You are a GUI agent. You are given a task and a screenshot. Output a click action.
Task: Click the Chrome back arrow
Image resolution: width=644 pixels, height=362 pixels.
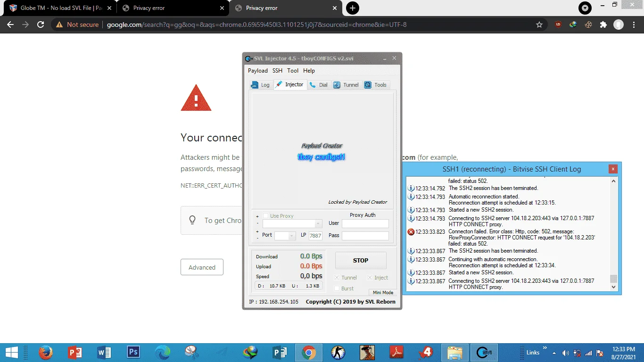click(x=10, y=25)
